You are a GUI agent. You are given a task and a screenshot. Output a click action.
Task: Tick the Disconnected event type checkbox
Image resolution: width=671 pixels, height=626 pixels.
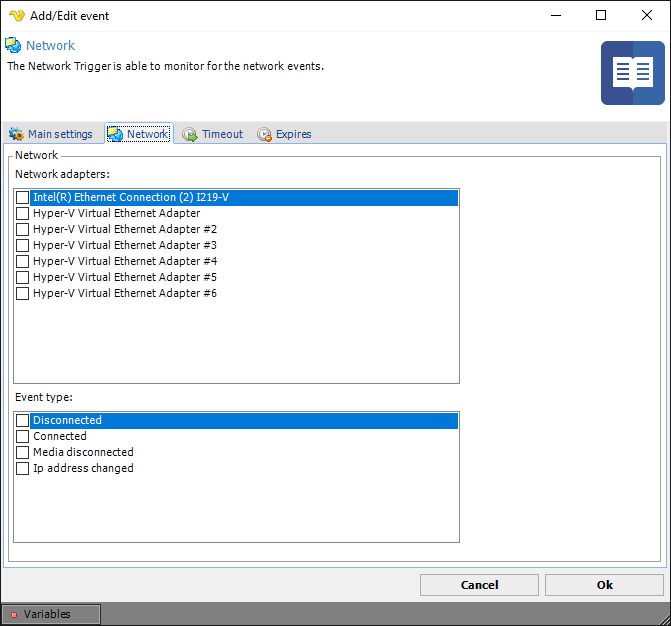pos(23,421)
